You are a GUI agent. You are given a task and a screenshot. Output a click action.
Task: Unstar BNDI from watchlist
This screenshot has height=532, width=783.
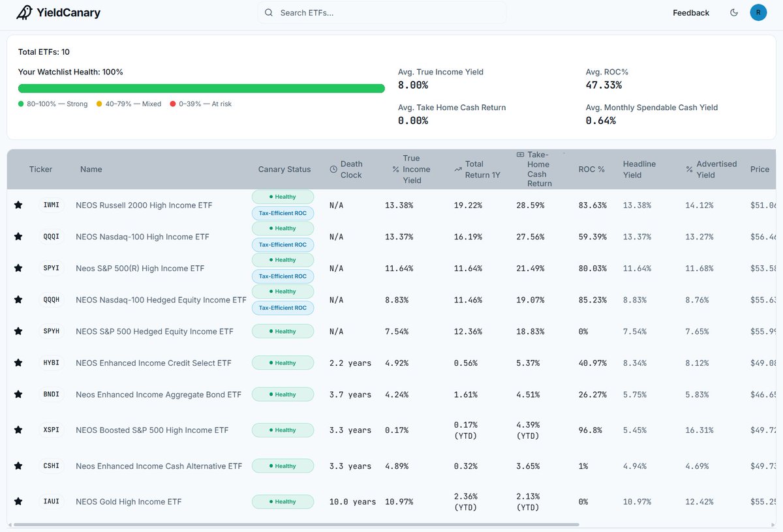click(18, 394)
